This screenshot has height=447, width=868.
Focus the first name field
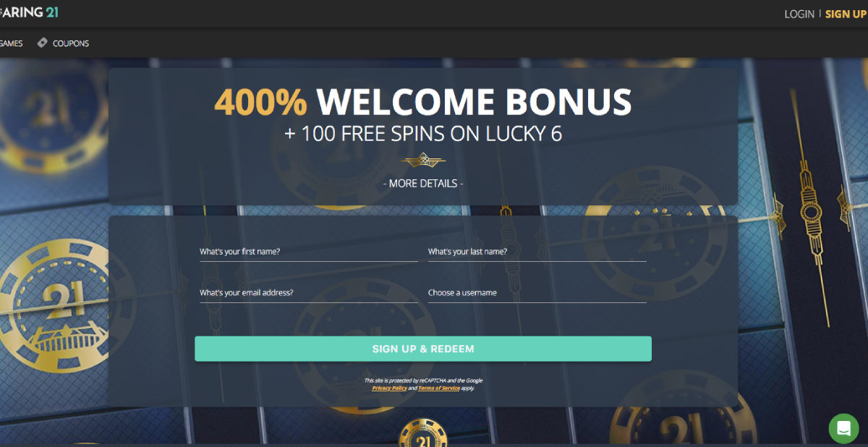pyautogui.click(x=309, y=252)
